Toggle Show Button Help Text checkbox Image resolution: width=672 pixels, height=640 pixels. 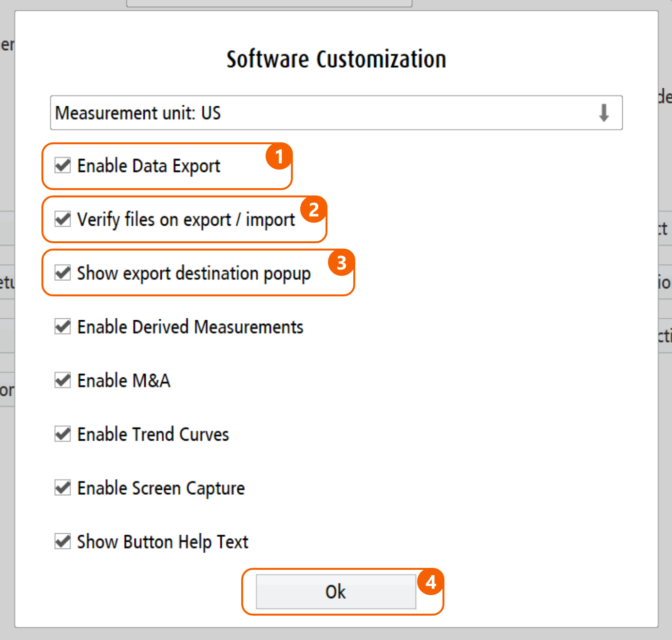63,541
